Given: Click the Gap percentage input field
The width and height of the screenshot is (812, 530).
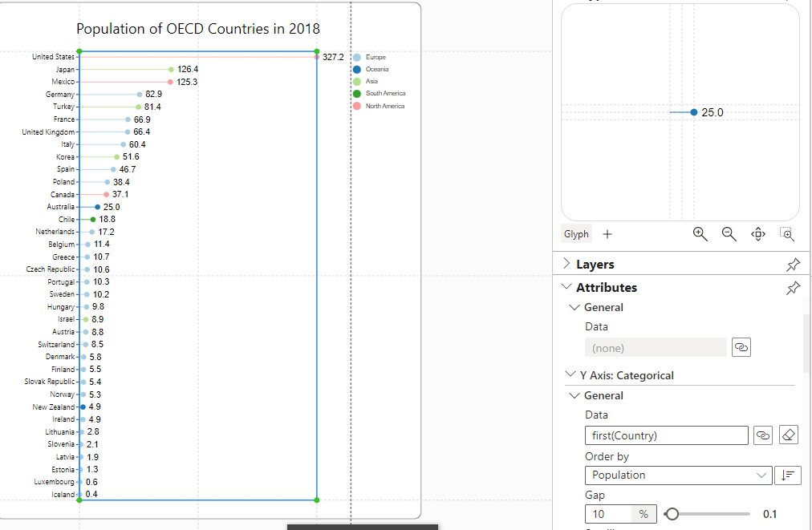Looking at the screenshot, I should (609, 514).
